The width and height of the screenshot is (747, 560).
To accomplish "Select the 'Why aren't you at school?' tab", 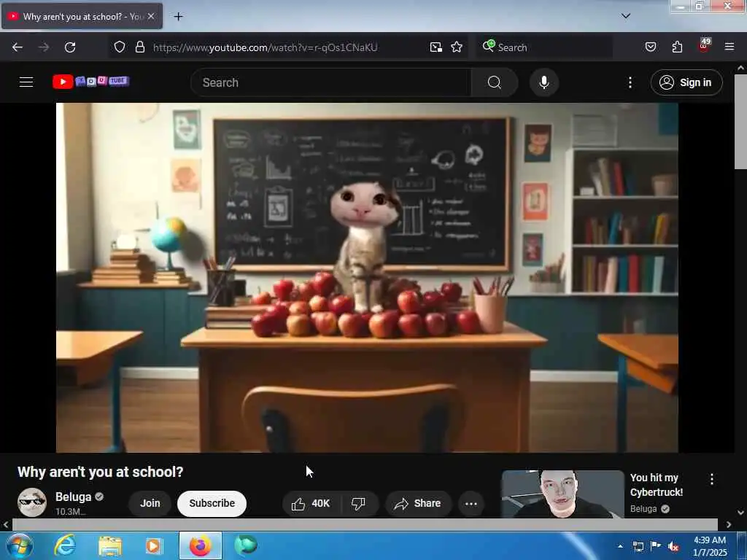I will tap(82, 16).
